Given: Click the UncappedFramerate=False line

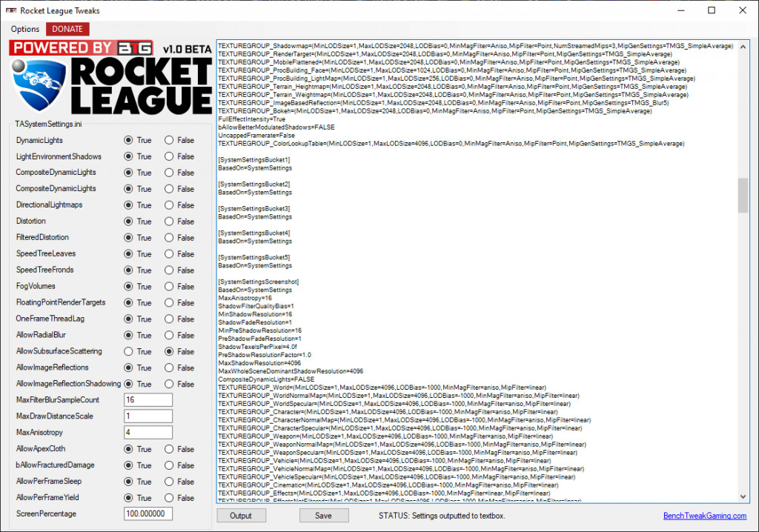Looking at the screenshot, I should [x=256, y=136].
